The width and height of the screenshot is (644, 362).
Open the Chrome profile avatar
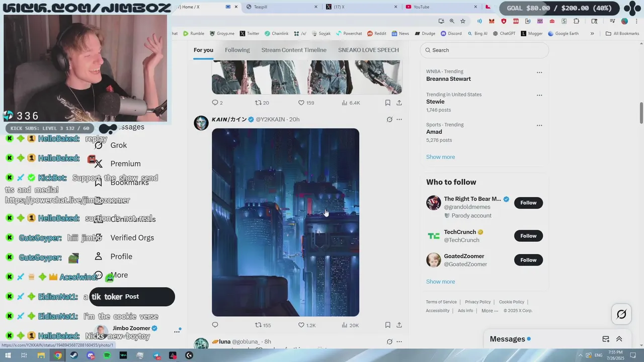[x=624, y=21]
